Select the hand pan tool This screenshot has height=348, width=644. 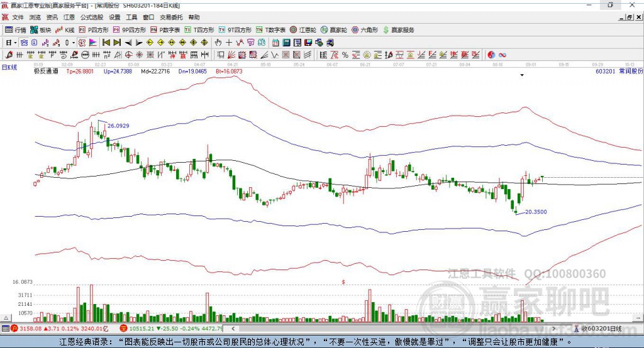(x=218, y=43)
